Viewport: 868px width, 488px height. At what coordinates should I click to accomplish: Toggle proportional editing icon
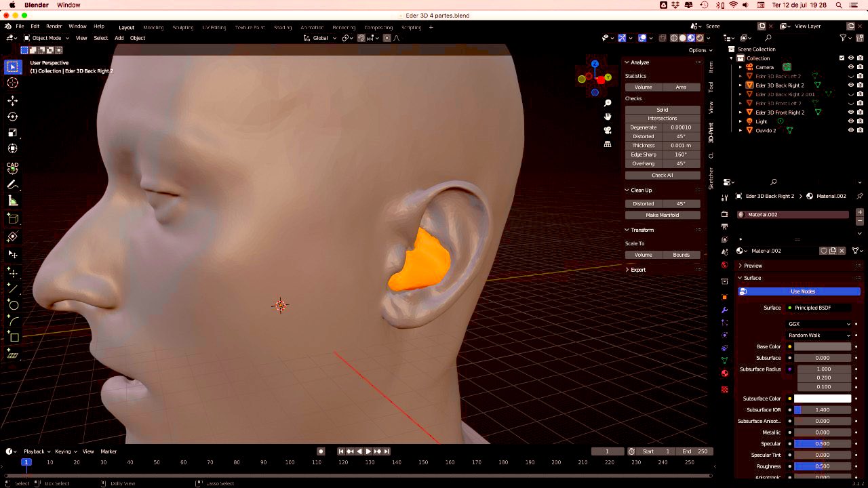tap(387, 38)
